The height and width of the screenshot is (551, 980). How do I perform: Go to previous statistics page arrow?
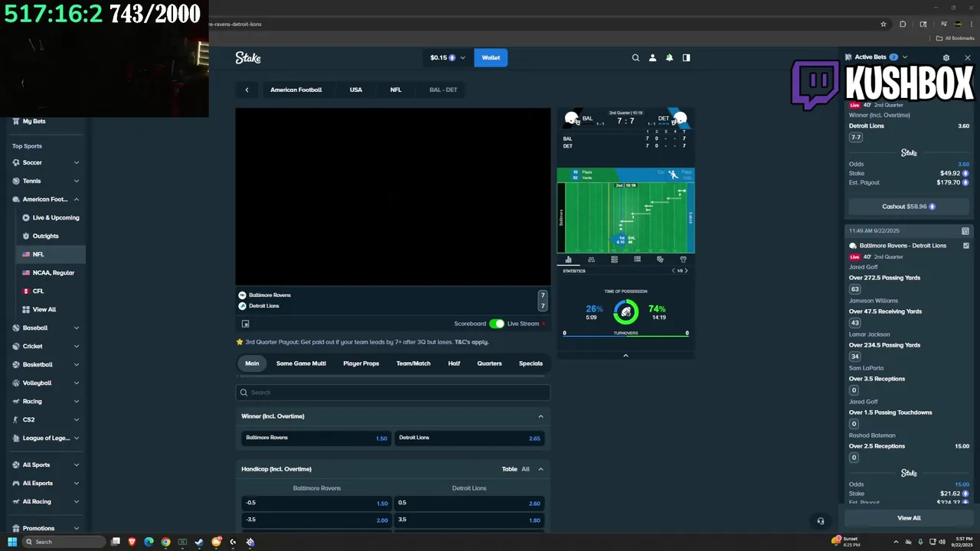[x=673, y=271]
